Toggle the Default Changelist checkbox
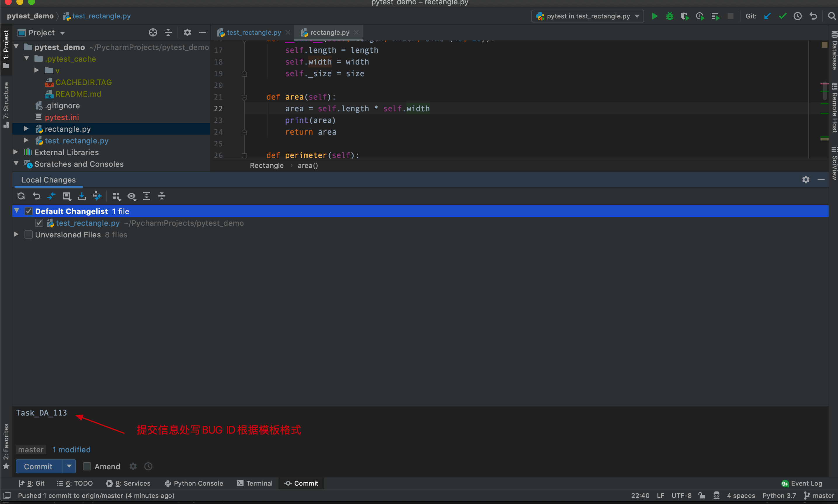Viewport: 838px width, 504px height. coord(29,211)
